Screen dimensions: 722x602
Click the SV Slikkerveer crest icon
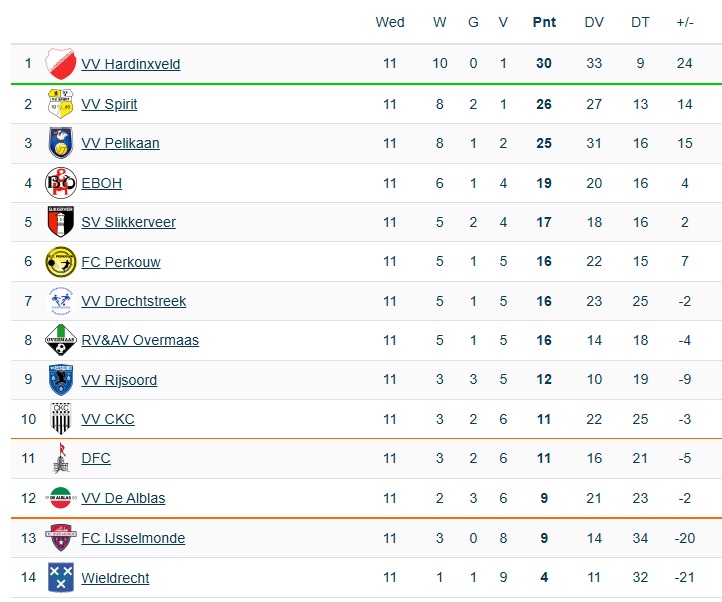(x=62, y=222)
